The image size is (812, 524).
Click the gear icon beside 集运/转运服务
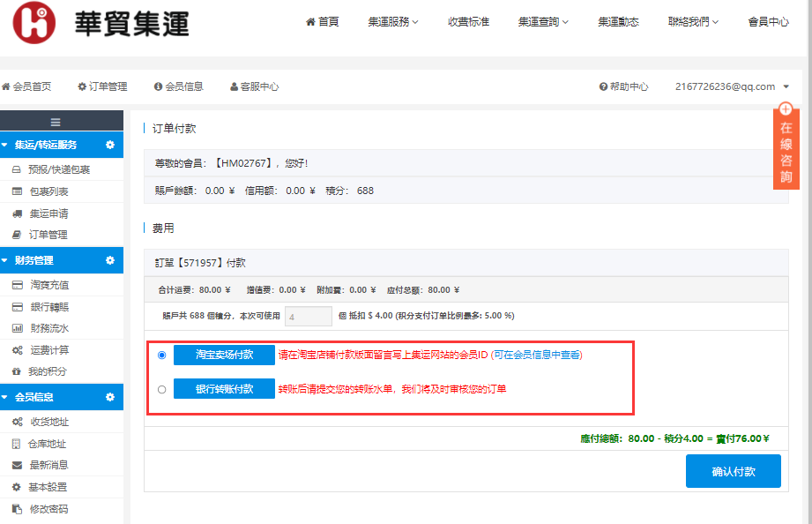coord(110,145)
